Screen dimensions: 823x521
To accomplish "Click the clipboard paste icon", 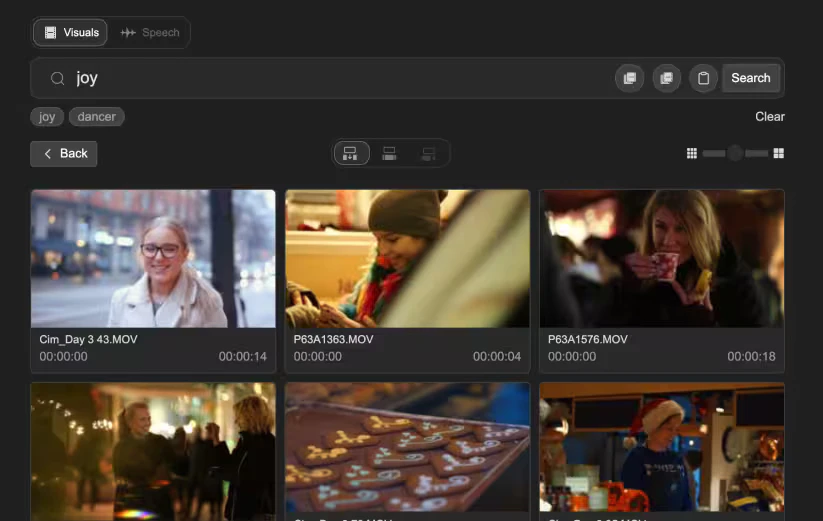I will (703, 78).
